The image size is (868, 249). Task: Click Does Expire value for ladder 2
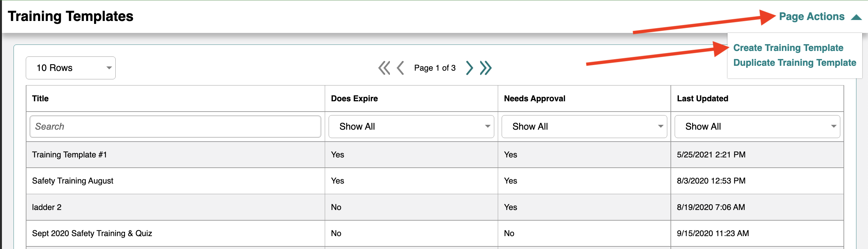(336, 207)
